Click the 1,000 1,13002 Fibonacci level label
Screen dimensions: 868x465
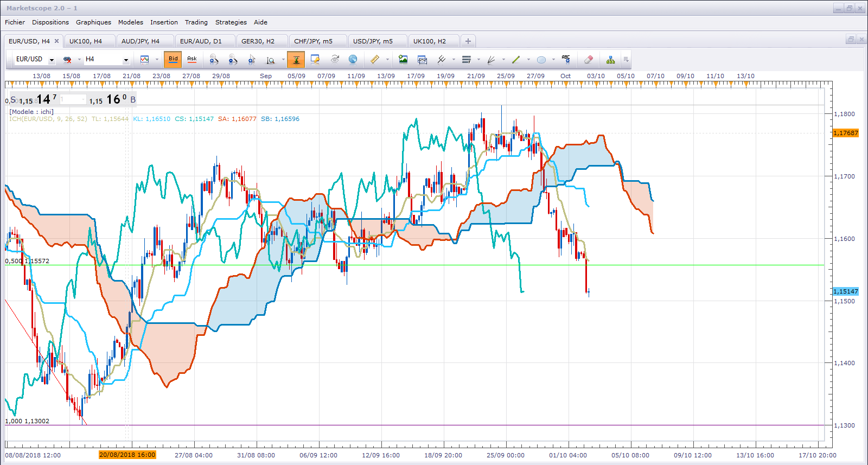pos(27,421)
